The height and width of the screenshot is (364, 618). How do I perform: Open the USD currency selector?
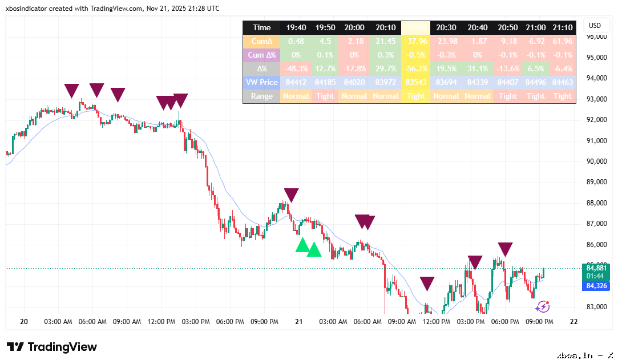pyautogui.click(x=595, y=26)
